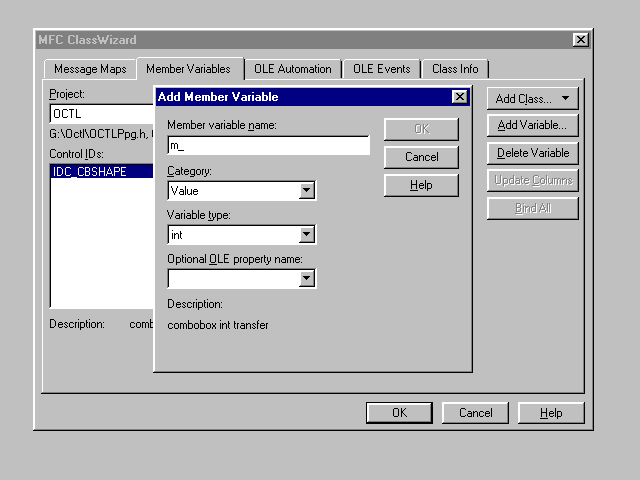Close the MFC ClassWizard window
The image size is (640, 480).
click(580, 39)
